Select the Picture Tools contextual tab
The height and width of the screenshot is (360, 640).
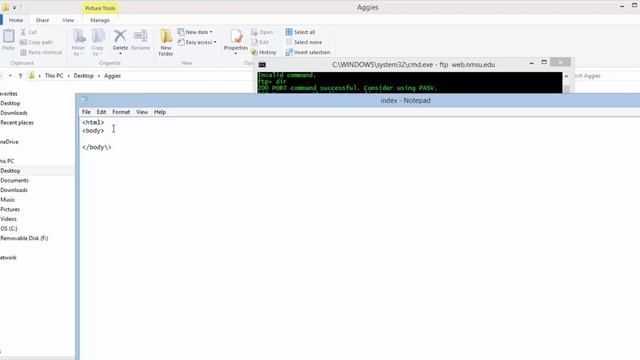point(100,8)
